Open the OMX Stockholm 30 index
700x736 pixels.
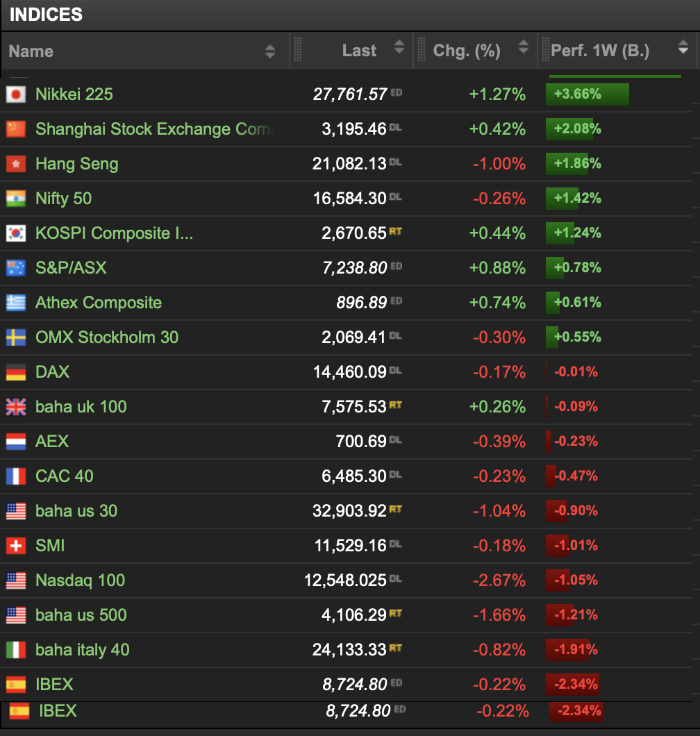pyautogui.click(x=107, y=337)
